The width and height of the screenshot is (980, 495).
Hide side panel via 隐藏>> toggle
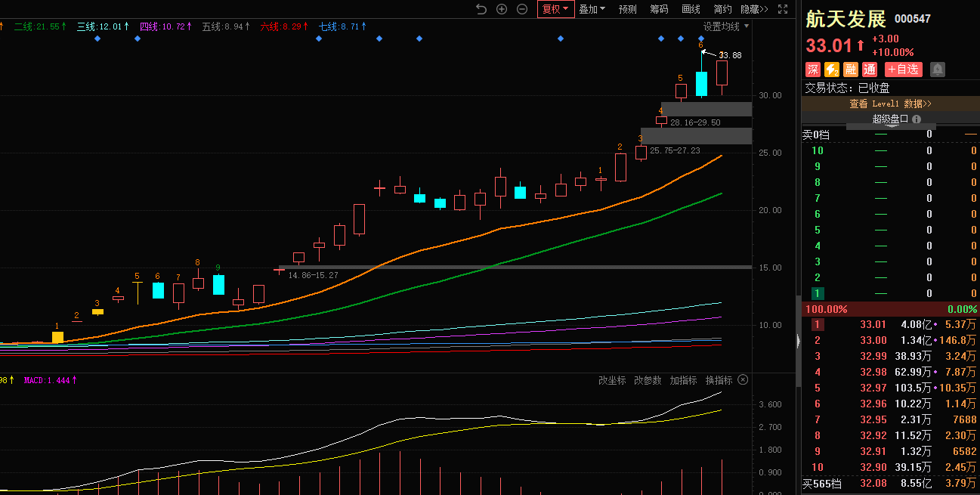754,9
